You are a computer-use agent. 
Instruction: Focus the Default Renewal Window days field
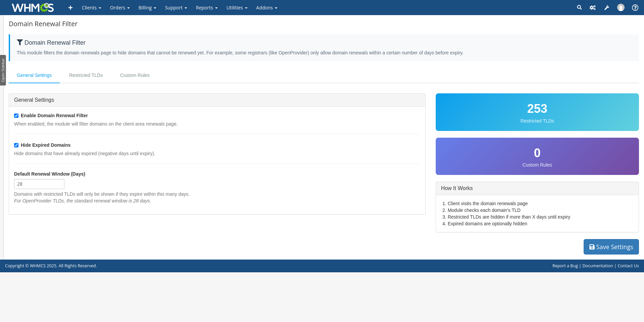(x=39, y=184)
